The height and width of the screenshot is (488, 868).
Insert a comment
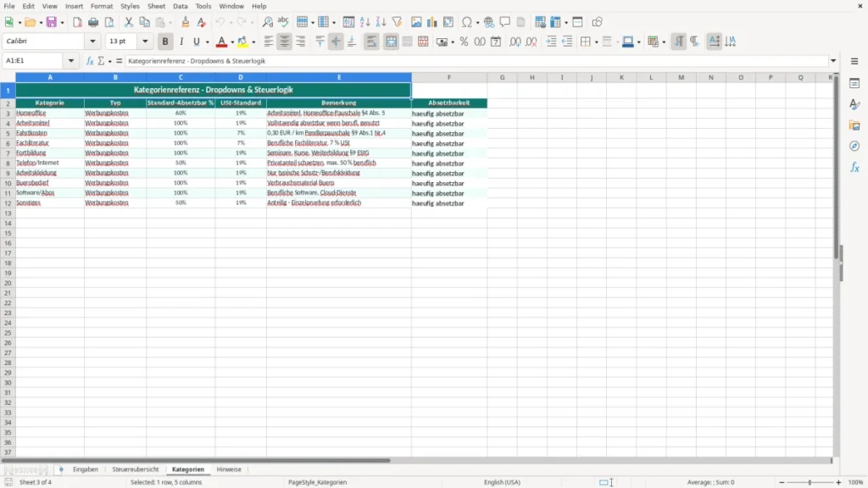pos(505,22)
